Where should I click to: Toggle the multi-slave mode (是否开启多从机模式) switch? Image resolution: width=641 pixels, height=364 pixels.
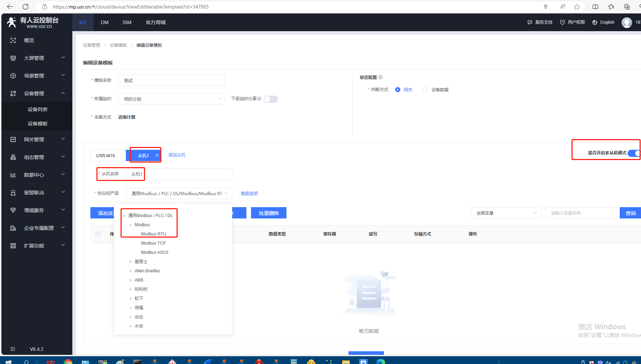pyautogui.click(x=634, y=153)
